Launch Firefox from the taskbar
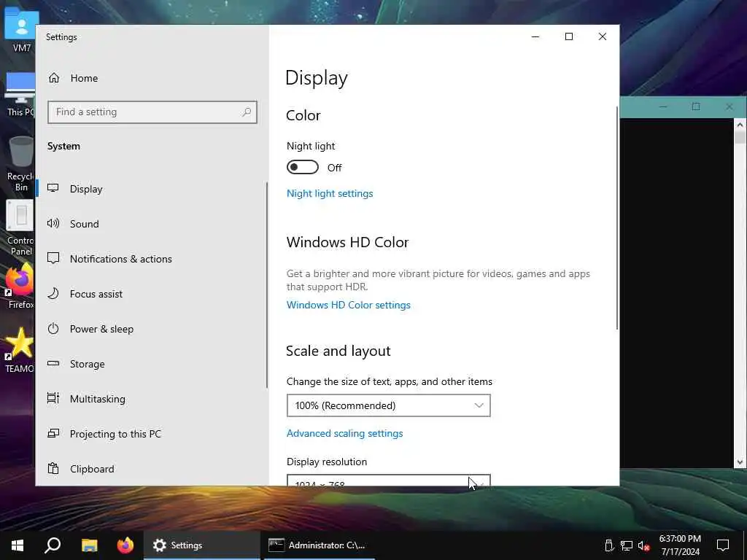Image resolution: width=747 pixels, height=560 pixels. tap(125, 545)
